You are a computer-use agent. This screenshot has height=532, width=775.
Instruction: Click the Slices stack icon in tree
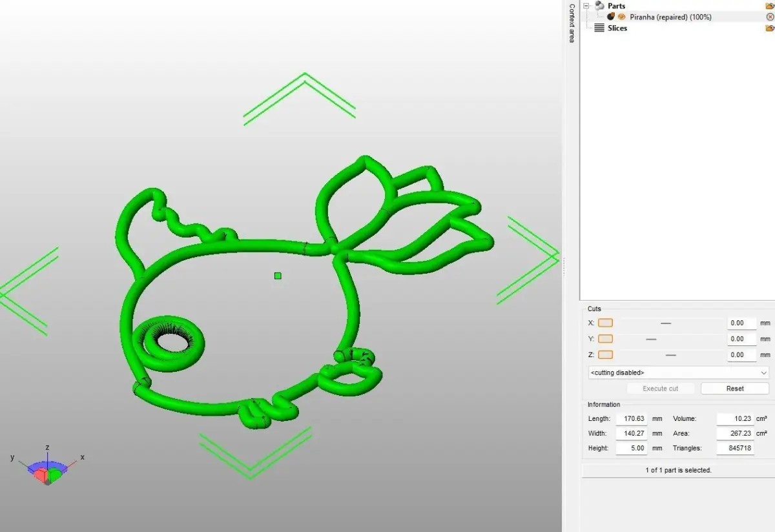599,28
